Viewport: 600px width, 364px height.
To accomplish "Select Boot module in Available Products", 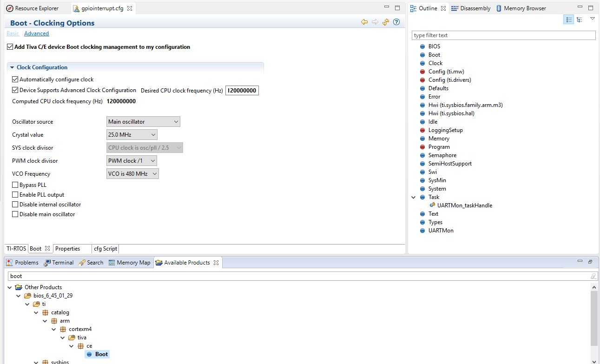I will pyautogui.click(x=101, y=354).
